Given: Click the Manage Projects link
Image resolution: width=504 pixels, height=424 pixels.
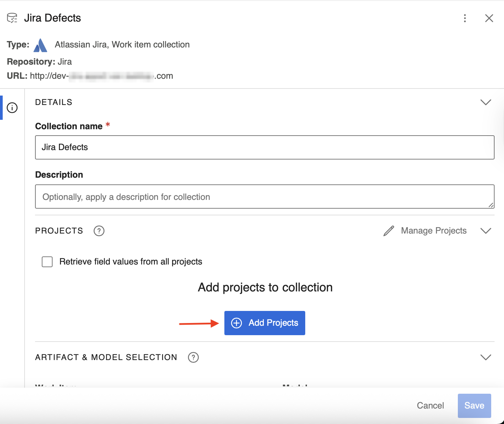Looking at the screenshot, I should pos(433,231).
